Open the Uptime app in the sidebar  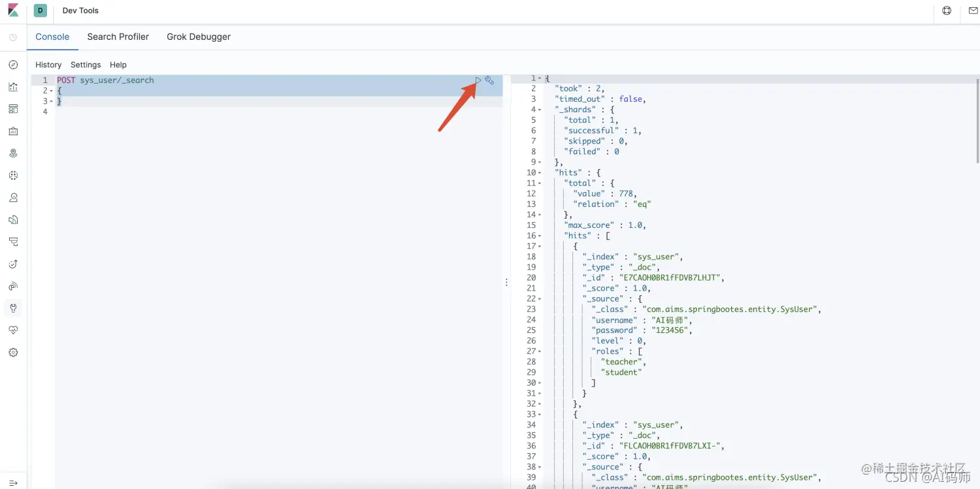(13, 264)
